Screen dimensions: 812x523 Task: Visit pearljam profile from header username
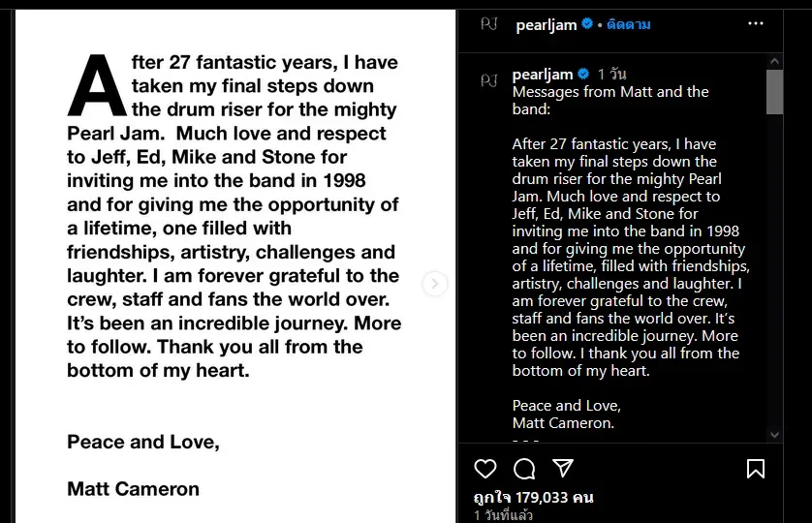point(547,25)
